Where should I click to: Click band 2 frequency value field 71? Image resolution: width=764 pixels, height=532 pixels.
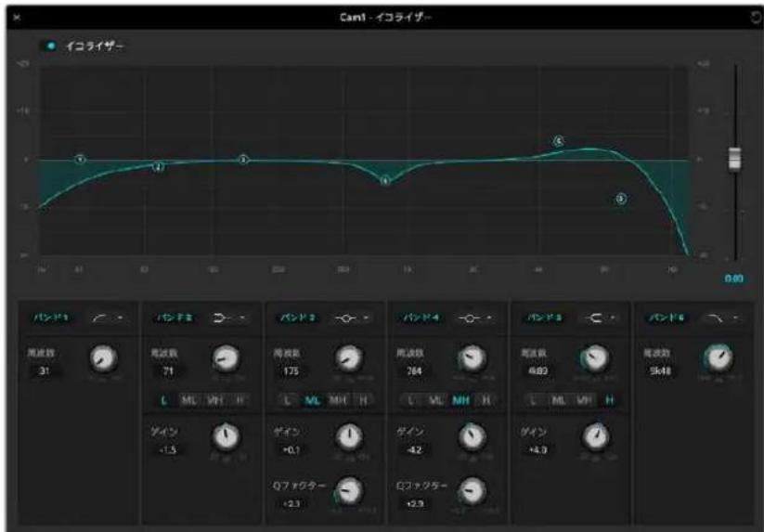168,370
